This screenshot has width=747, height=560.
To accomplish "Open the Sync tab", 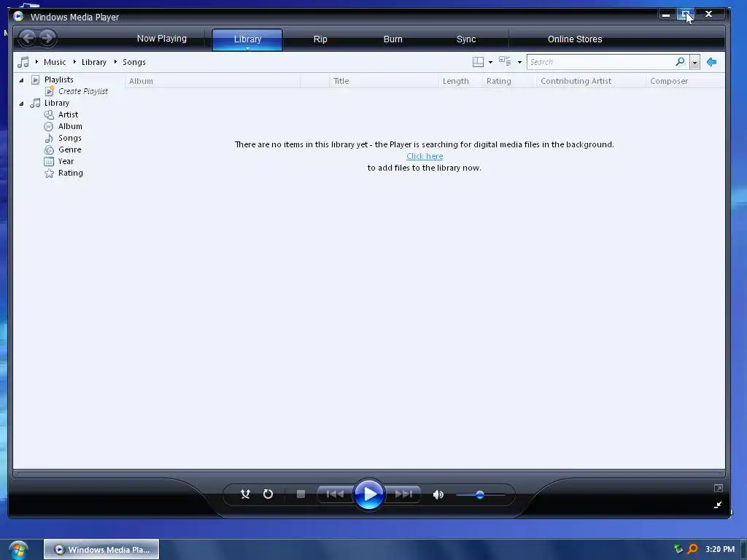I will click(466, 39).
